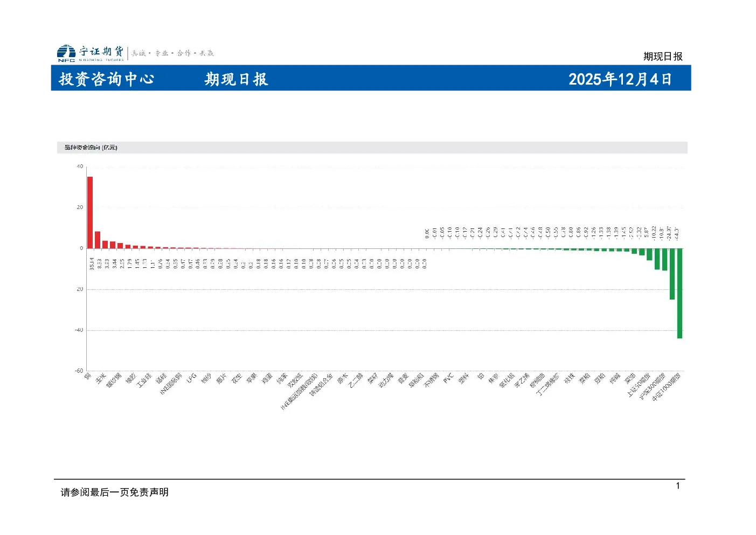Click the x-axis label 苯乙烯

tap(522, 380)
